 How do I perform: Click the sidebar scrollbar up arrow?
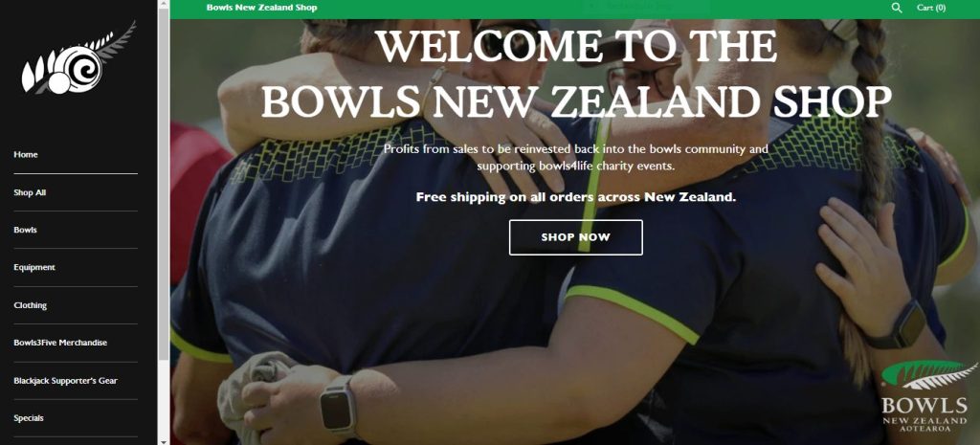164,5
